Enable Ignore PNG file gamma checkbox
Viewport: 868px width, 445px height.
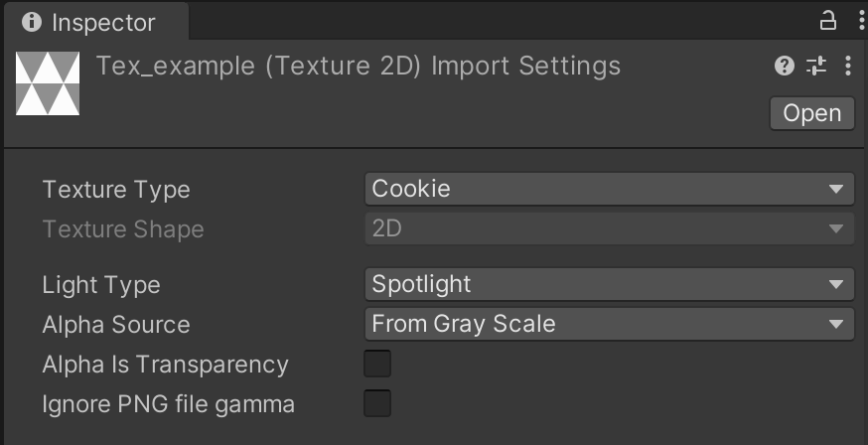pos(377,403)
